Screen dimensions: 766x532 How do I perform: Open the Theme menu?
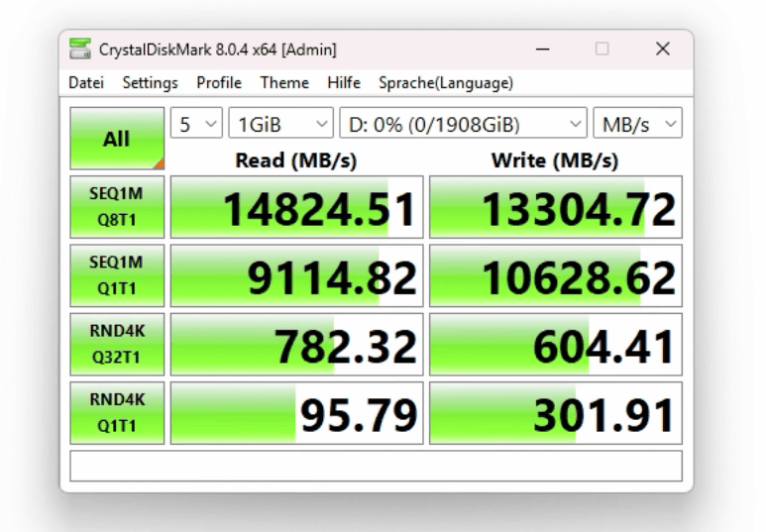click(x=284, y=82)
